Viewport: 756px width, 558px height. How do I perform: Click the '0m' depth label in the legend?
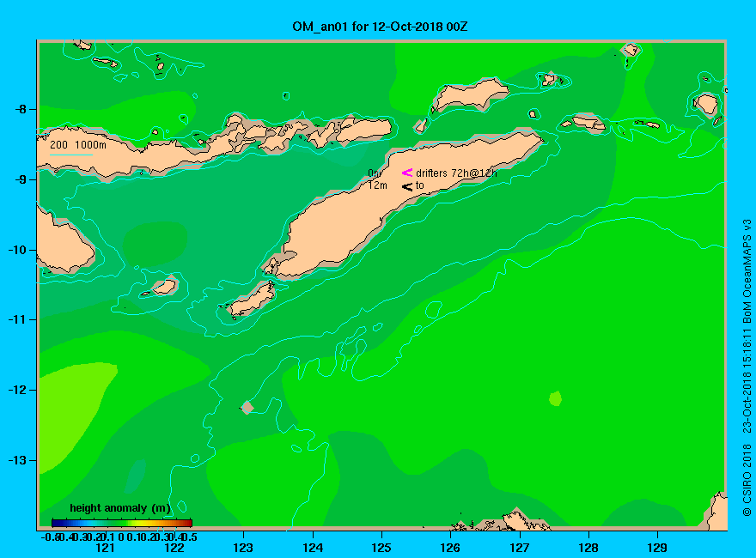[375, 173]
